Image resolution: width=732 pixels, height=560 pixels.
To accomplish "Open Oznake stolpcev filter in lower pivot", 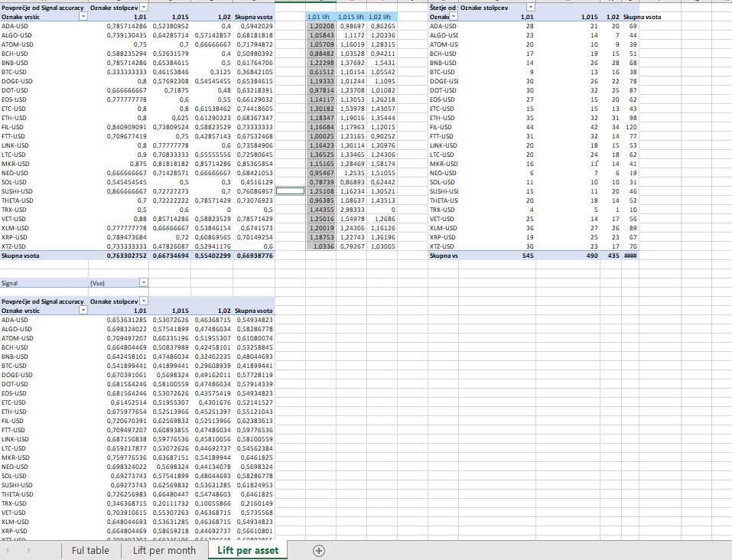I will point(145,301).
